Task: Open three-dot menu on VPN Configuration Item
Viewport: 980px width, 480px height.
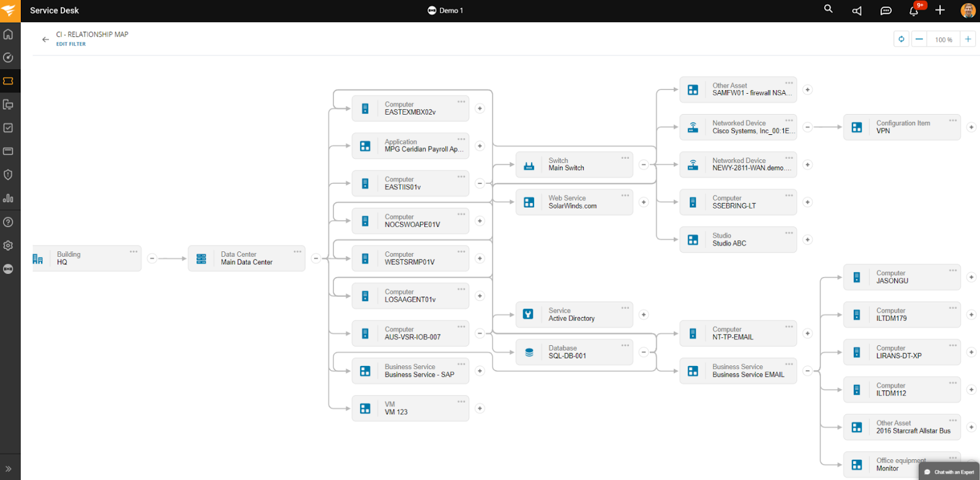Action: tap(952, 120)
